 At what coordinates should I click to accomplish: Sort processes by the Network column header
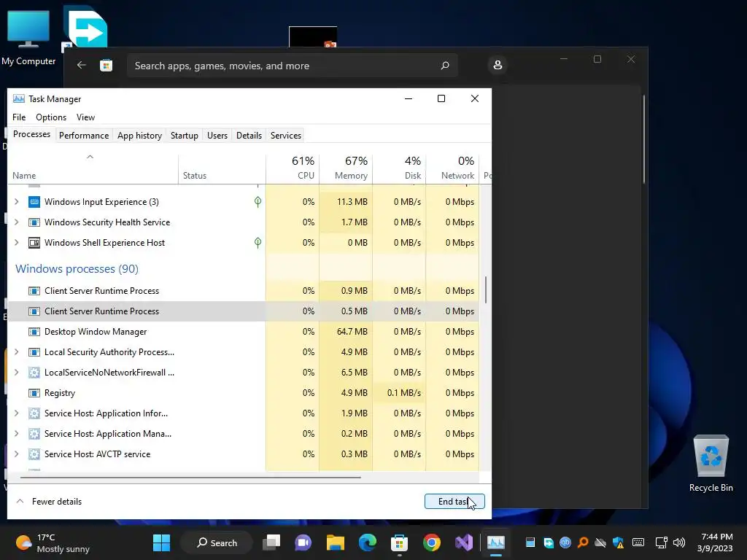tap(452, 168)
